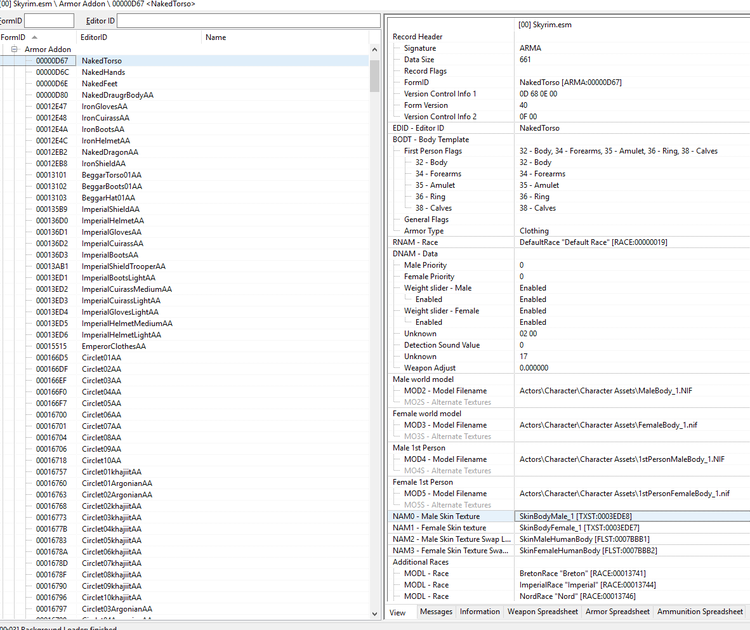750x630 pixels.
Task: Select the Circlet01ArgonianAA record
Action: (117, 483)
